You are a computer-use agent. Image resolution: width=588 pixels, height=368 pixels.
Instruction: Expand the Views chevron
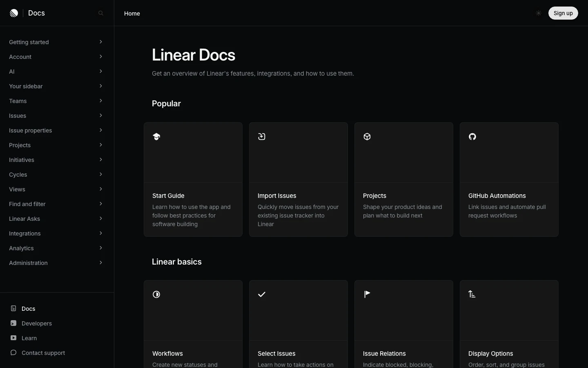click(x=100, y=189)
